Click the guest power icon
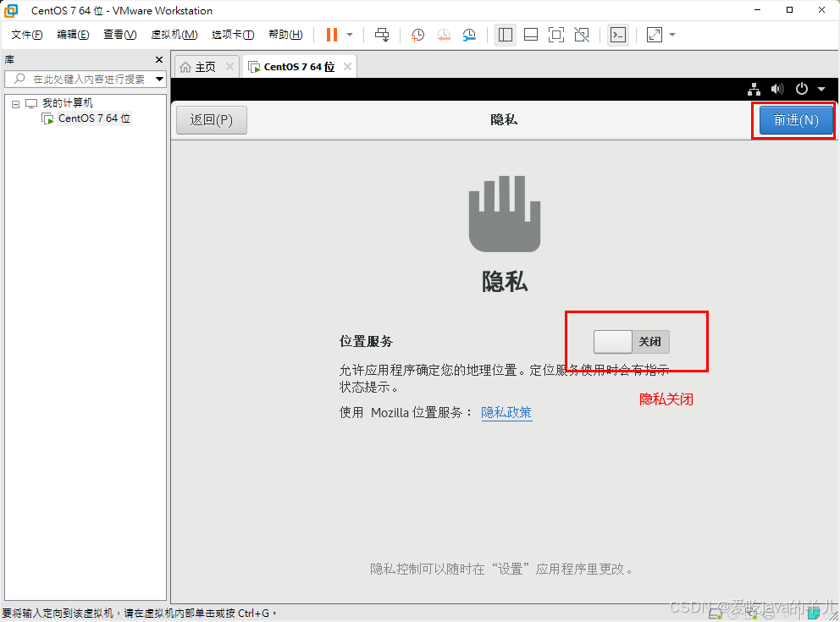The image size is (840, 622). [x=801, y=89]
